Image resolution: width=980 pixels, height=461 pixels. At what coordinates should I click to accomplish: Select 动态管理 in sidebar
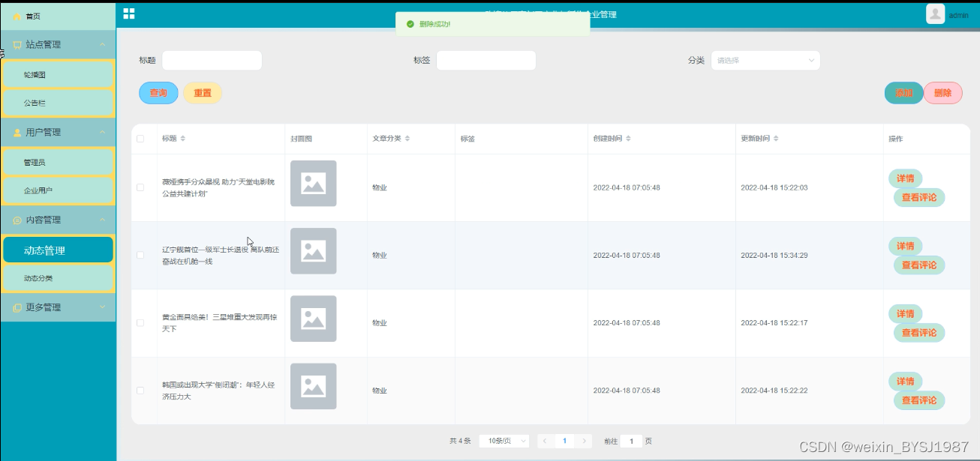[58, 250]
